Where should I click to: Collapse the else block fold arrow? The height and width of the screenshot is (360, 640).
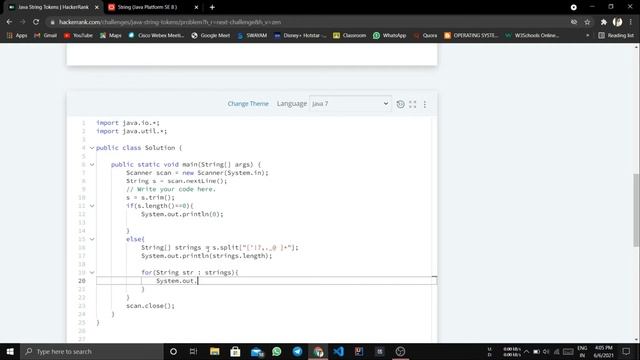(x=92, y=239)
